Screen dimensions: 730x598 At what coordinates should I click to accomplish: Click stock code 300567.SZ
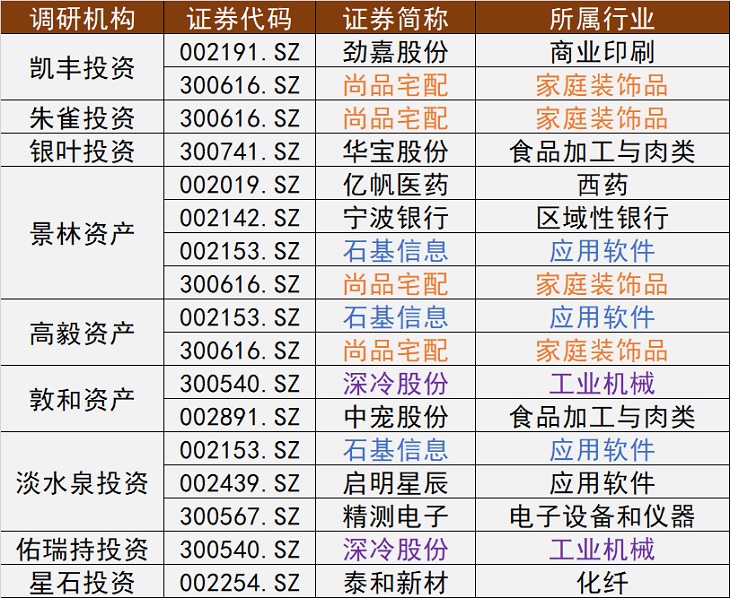click(x=239, y=515)
